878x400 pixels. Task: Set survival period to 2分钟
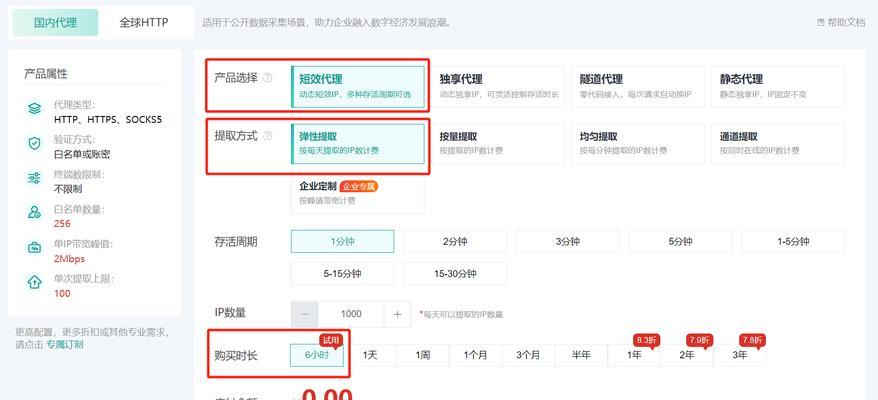click(455, 241)
